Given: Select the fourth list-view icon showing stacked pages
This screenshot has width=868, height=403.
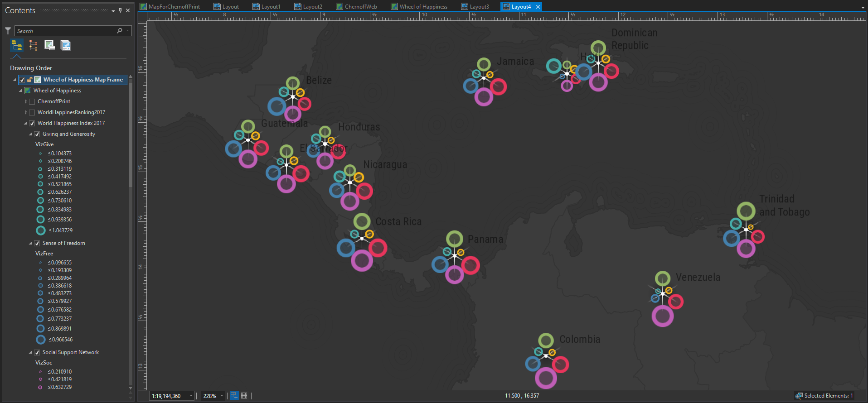Looking at the screenshot, I should coord(66,45).
